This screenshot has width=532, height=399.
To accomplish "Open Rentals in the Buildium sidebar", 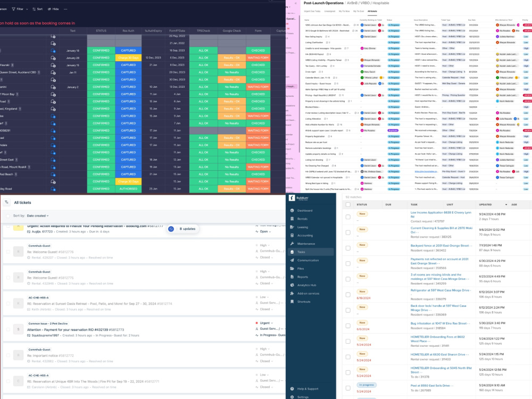I will tap(302, 219).
